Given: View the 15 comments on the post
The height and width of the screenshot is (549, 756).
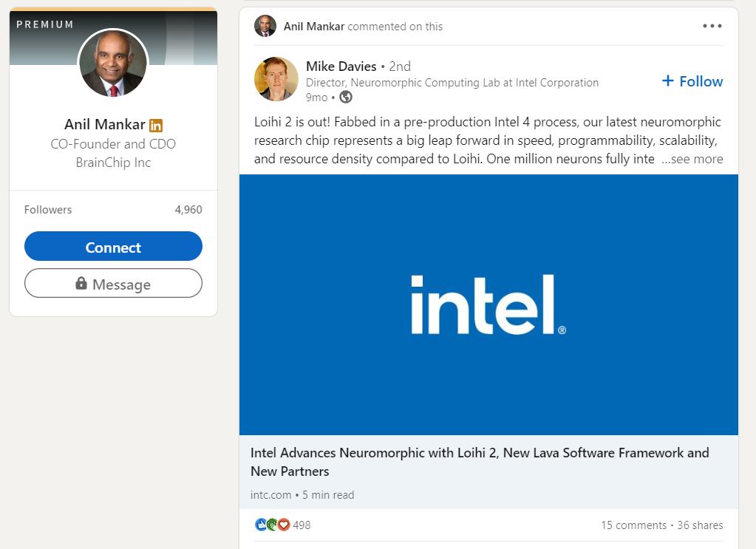Looking at the screenshot, I should click(633, 525).
